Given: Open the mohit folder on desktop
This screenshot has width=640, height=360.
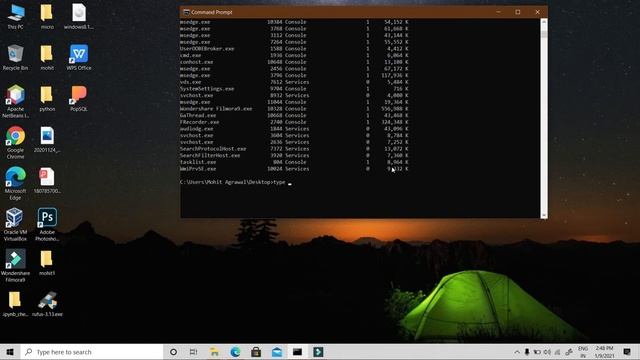Looking at the screenshot, I should click(x=47, y=58).
